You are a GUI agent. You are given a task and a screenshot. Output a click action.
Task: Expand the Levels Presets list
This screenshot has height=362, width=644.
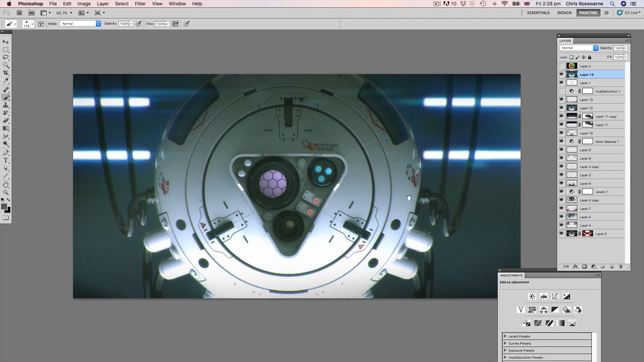[x=505, y=336]
